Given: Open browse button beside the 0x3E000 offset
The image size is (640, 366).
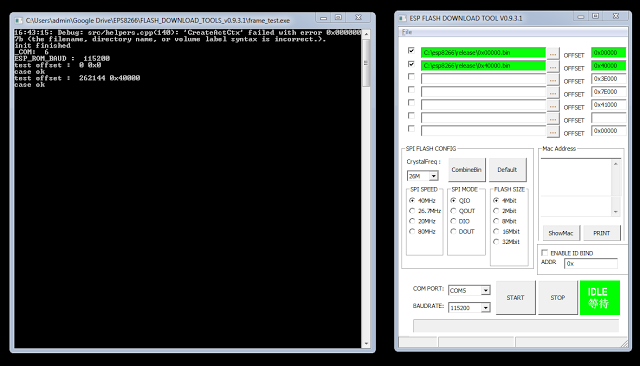Looking at the screenshot, I should point(553,80).
